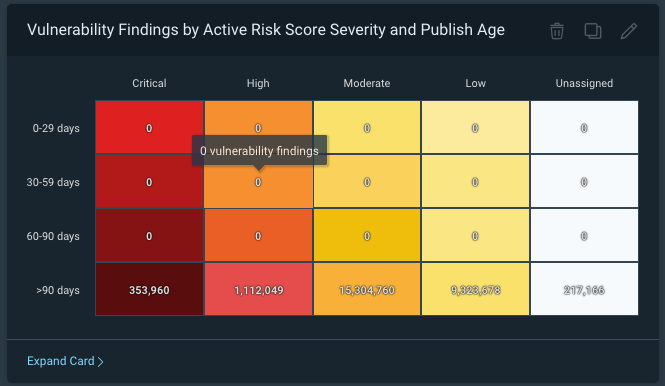This screenshot has width=665, height=386.
Task: Select the Moderate 60-90 days cell
Action: point(367,235)
